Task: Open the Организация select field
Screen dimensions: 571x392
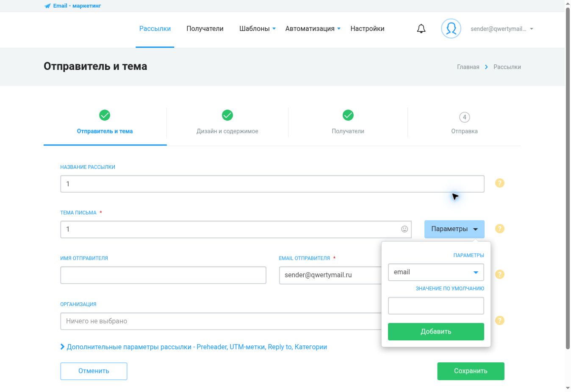Action: [x=221, y=321]
